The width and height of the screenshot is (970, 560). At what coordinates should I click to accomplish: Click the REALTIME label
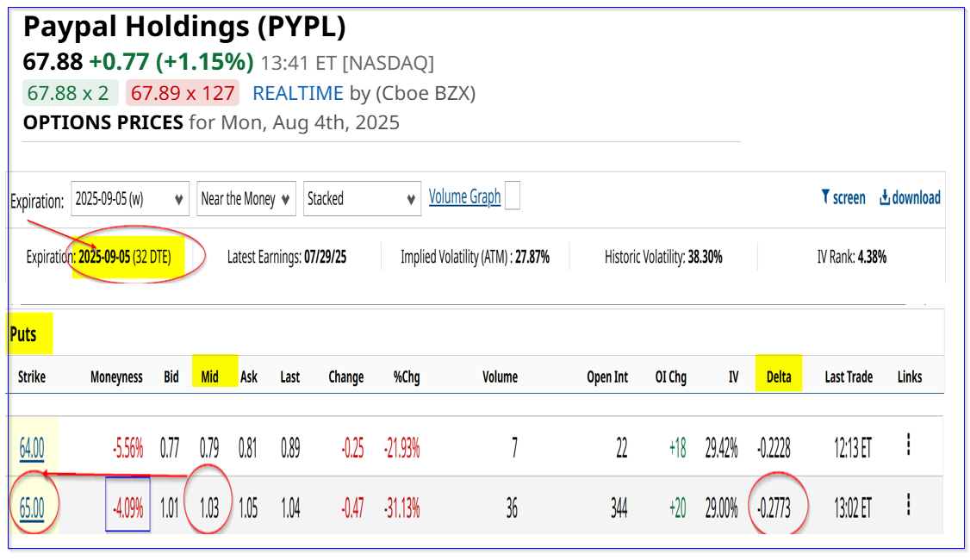coord(297,93)
